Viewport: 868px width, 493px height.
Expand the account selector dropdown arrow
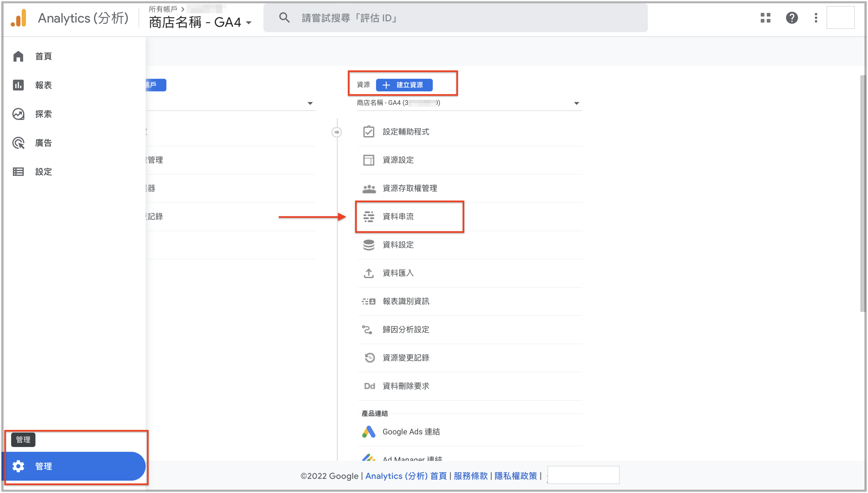pyautogui.click(x=310, y=103)
